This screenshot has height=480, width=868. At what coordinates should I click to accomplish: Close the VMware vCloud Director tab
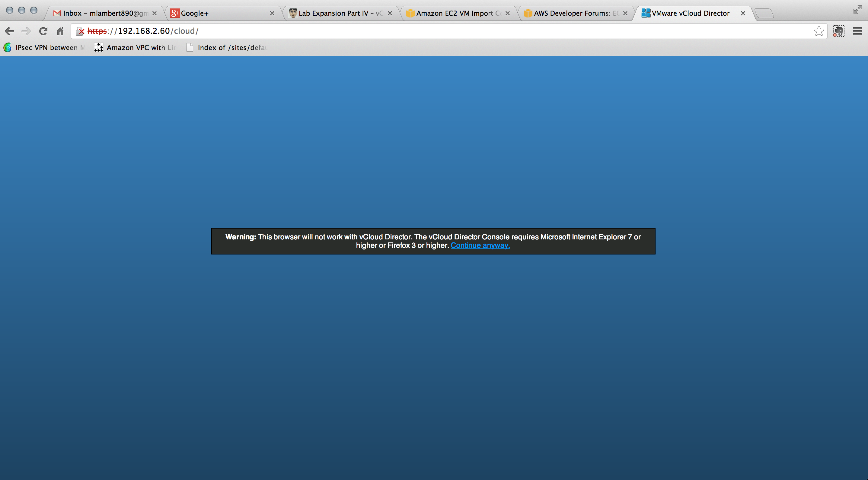(743, 13)
